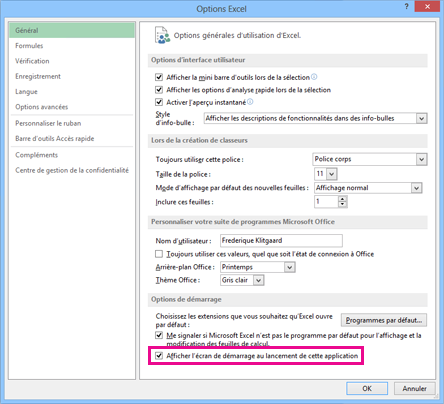Click the info icon beside mini barre d'outils

[x=314, y=77]
